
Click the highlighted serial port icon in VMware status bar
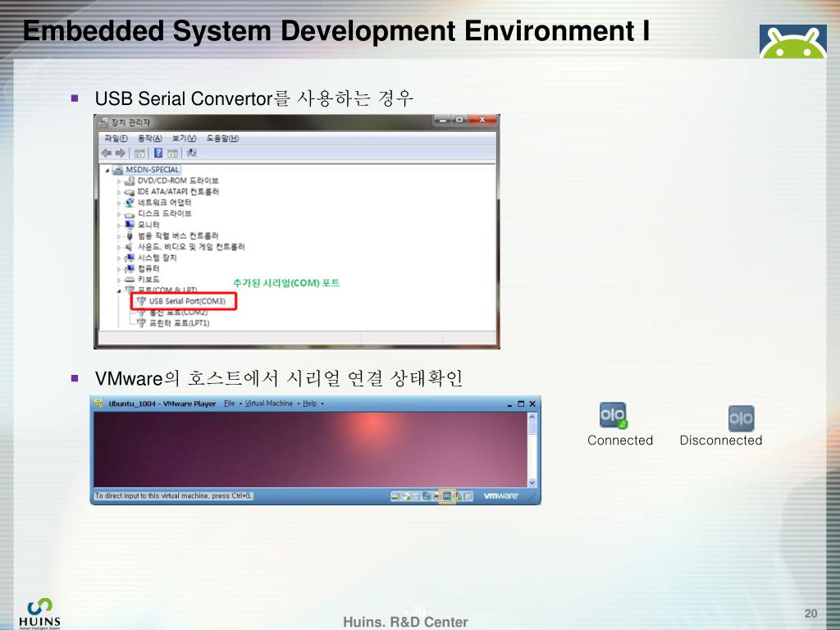[x=447, y=496]
